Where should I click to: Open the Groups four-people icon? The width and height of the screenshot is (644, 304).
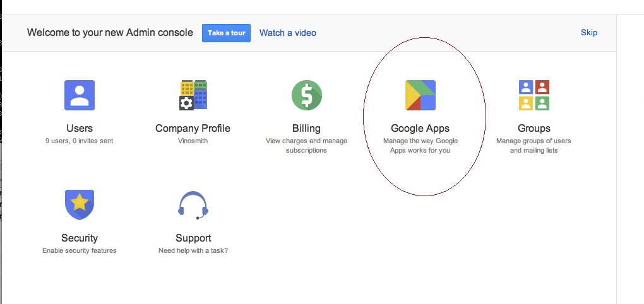point(534,95)
